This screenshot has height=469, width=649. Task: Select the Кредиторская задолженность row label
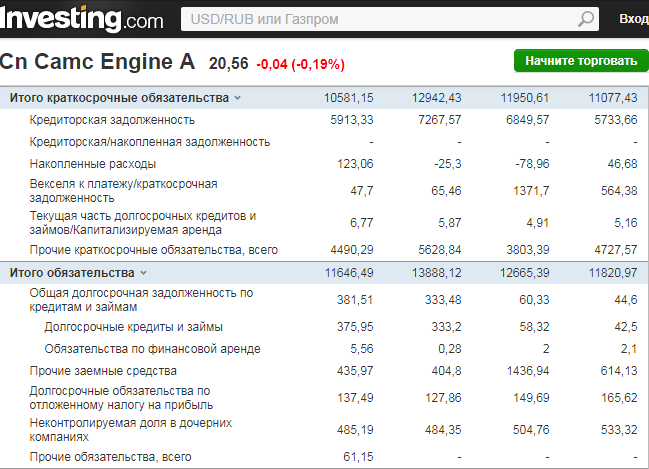coord(112,120)
